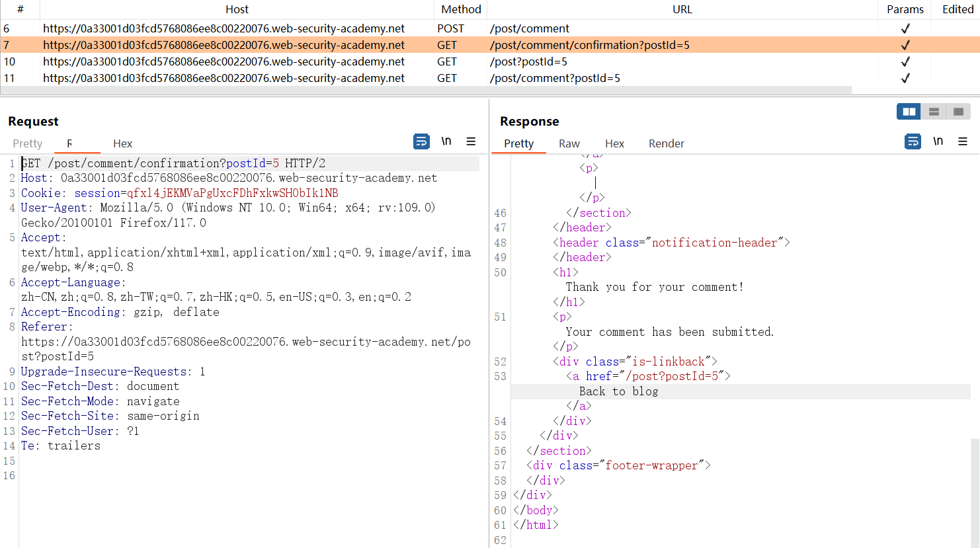Click the Params checkmark for request 11
980x548 pixels.
pos(905,78)
